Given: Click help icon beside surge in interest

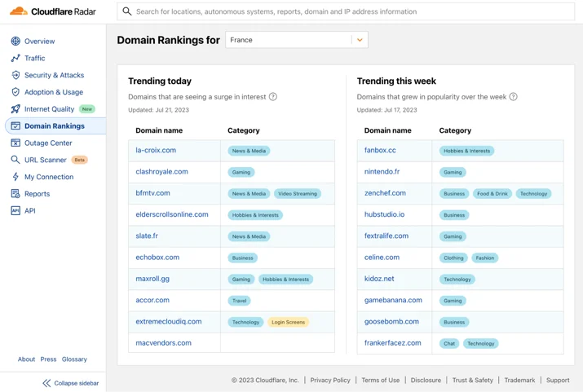Looking at the screenshot, I should point(273,97).
